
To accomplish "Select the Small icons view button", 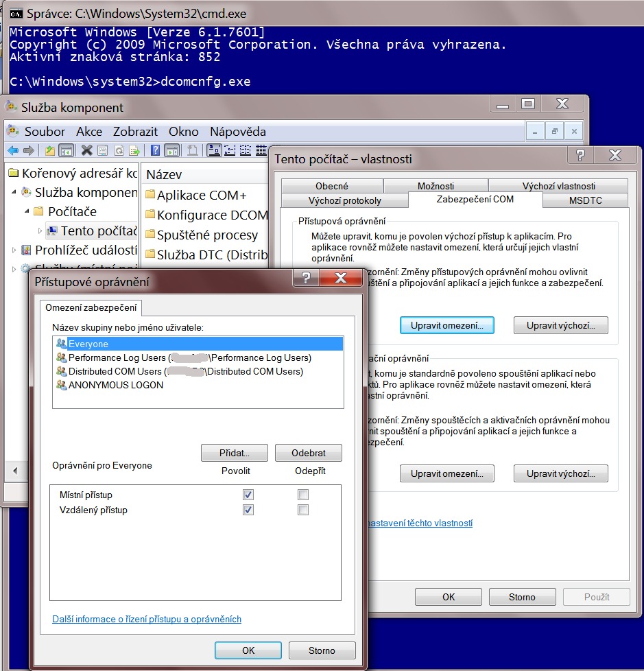I will click(230, 150).
